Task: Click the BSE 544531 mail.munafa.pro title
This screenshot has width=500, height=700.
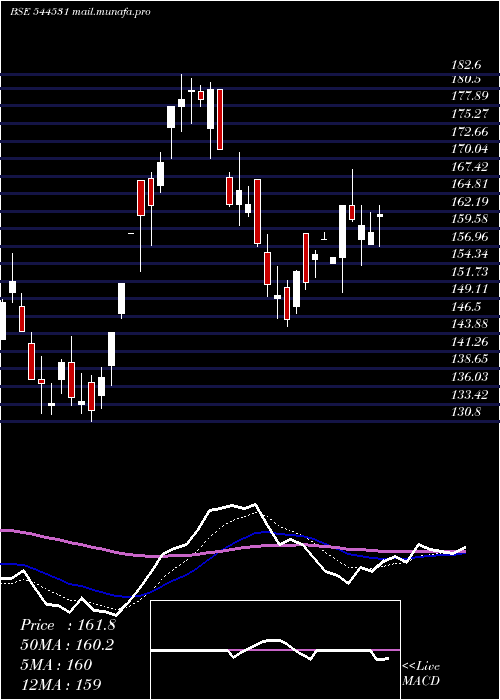Action: pos(80,12)
